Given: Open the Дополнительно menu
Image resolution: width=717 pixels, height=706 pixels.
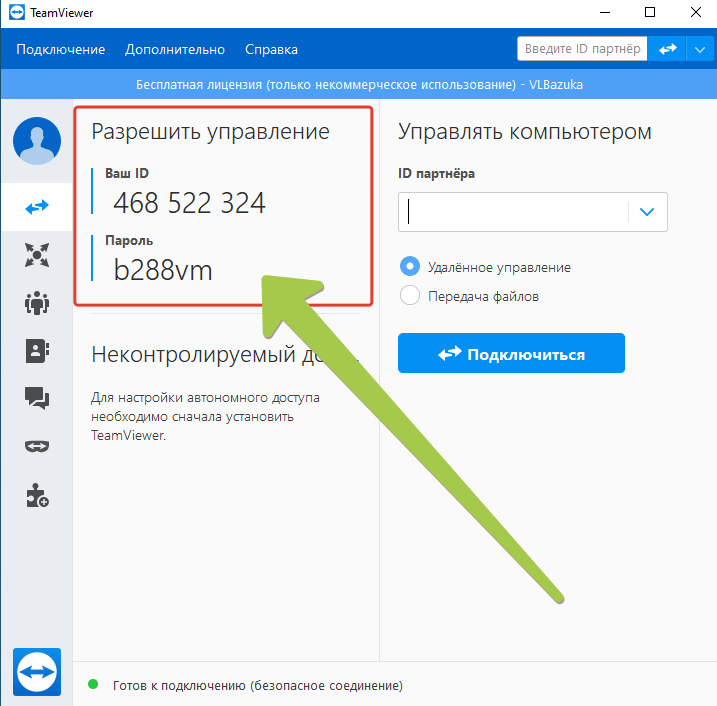Looking at the screenshot, I should 175,50.
